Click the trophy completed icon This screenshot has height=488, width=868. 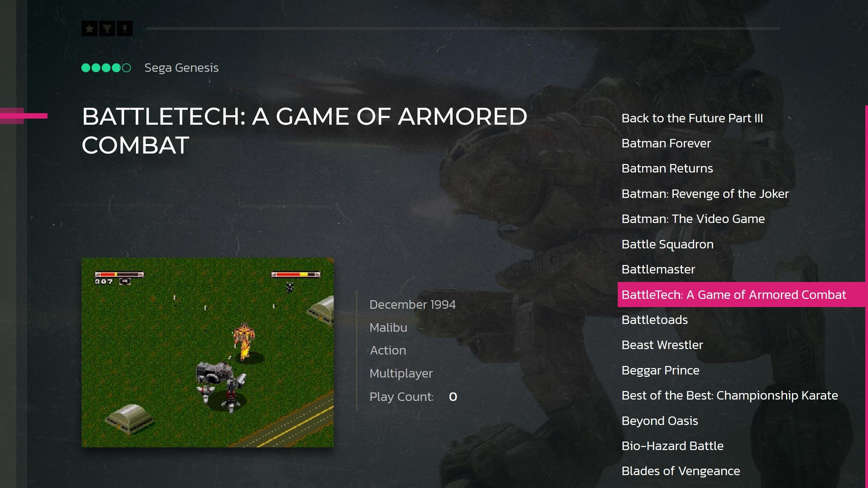coord(107,28)
